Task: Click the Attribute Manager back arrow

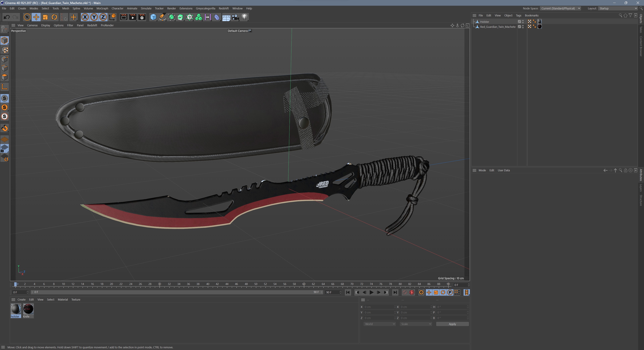Action: [x=605, y=170]
